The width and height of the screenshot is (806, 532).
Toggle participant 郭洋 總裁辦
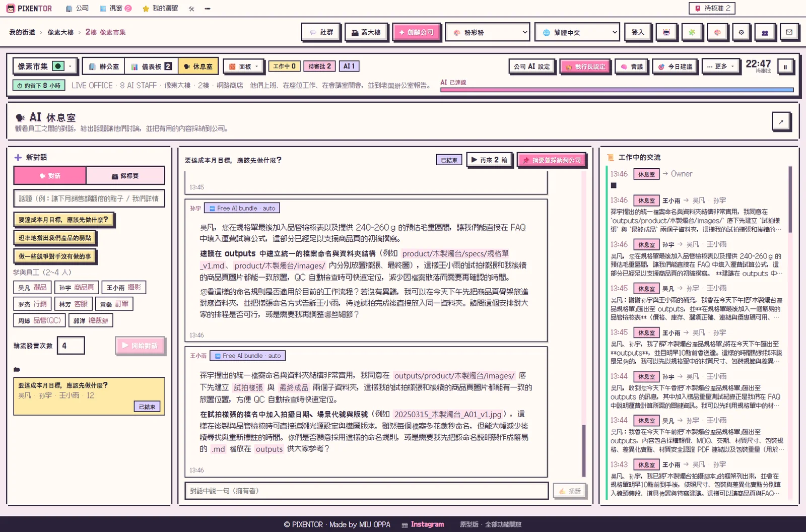(x=91, y=320)
